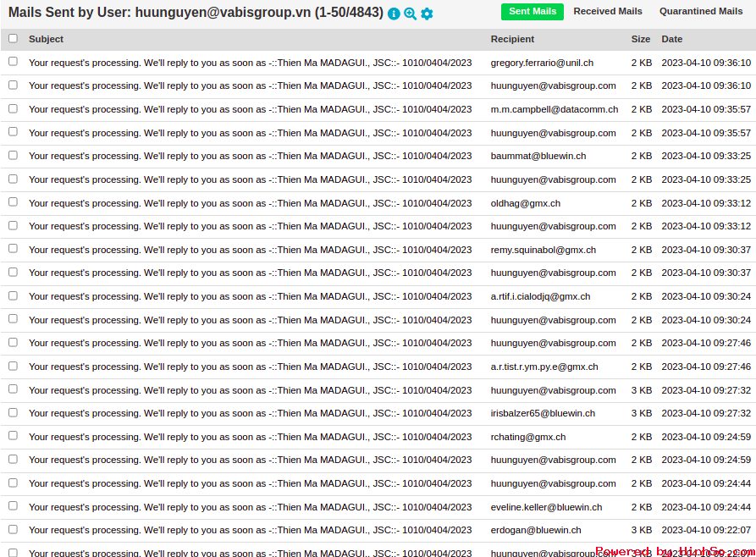This screenshot has width=756, height=557.
Task: Click recipient a.r.tist.r.ym.py.e@gmx.ch
Action: click(x=544, y=367)
